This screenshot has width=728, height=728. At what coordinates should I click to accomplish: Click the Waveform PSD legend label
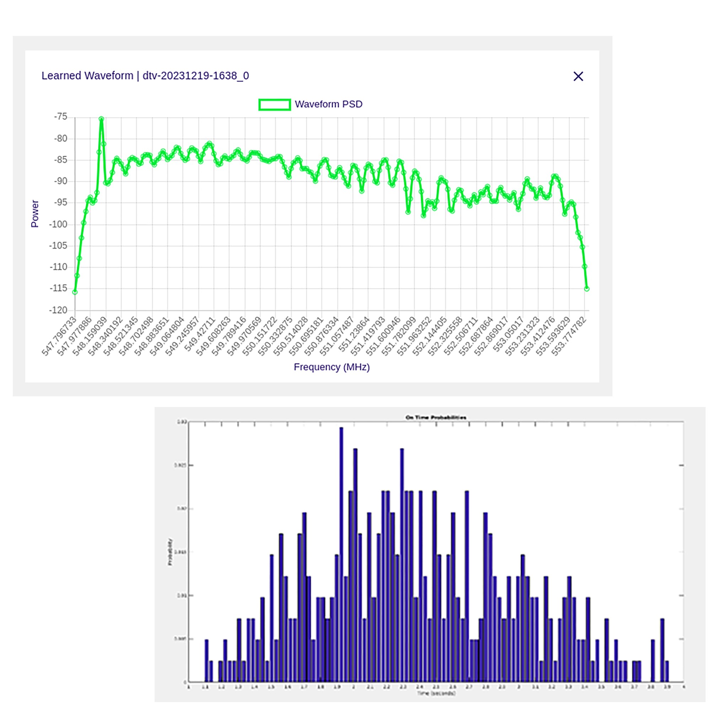click(x=328, y=105)
